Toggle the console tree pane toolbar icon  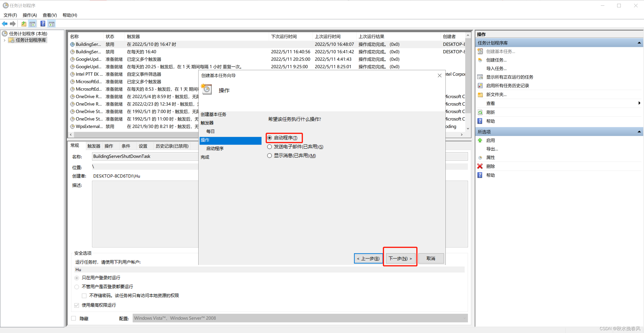click(32, 24)
